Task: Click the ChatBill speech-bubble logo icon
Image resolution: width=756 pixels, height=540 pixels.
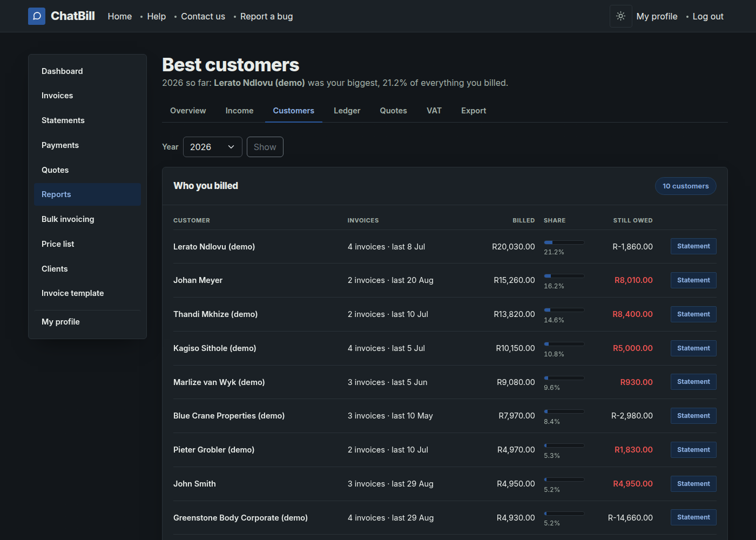Action: (x=37, y=16)
